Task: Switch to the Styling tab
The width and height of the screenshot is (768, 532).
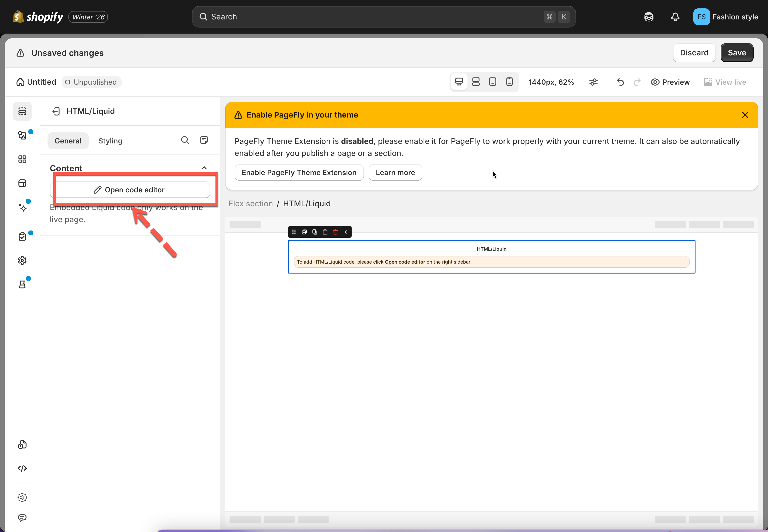Action: 110,141
